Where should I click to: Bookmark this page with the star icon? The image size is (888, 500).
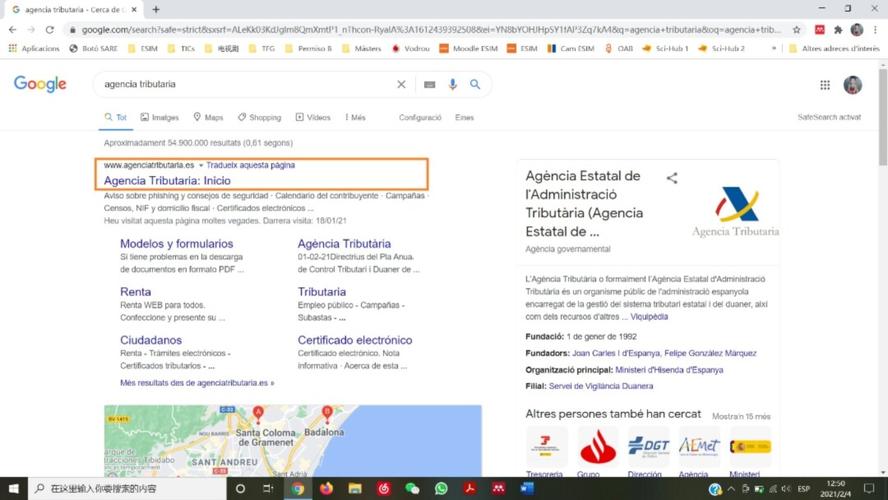797,29
